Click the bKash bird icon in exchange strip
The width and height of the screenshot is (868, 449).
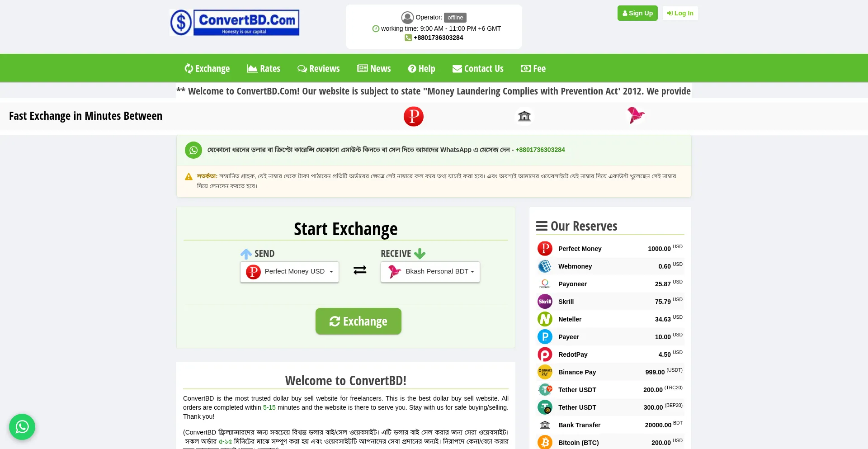click(636, 115)
